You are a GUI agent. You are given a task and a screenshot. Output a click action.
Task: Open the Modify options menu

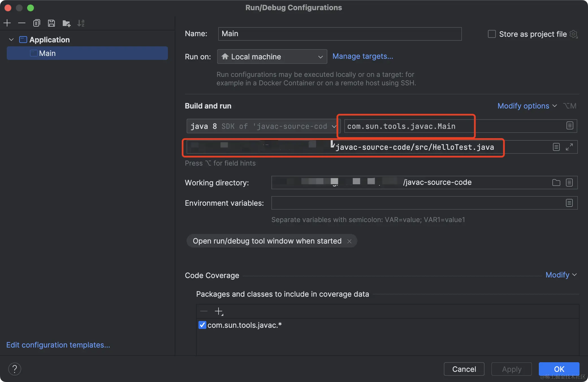[527, 106]
